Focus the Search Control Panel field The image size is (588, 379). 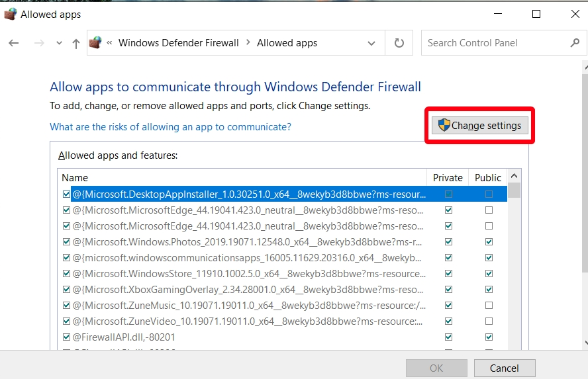[x=504, y=43]
